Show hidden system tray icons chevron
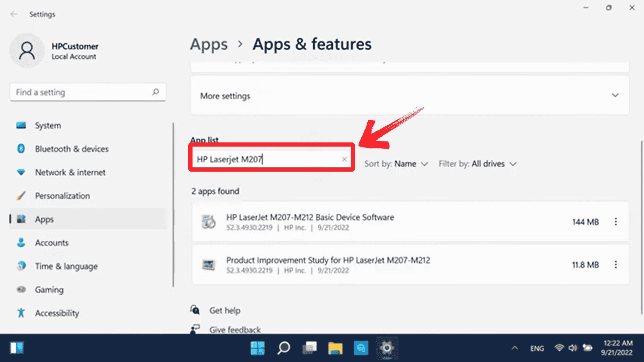 (515, 348)
